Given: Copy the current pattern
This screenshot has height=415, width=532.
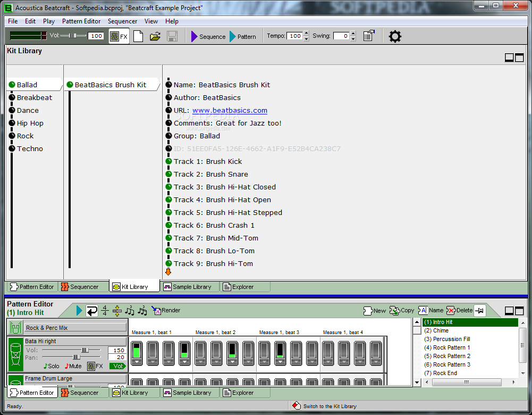Looking at the screenshot, I should [402, 310].
